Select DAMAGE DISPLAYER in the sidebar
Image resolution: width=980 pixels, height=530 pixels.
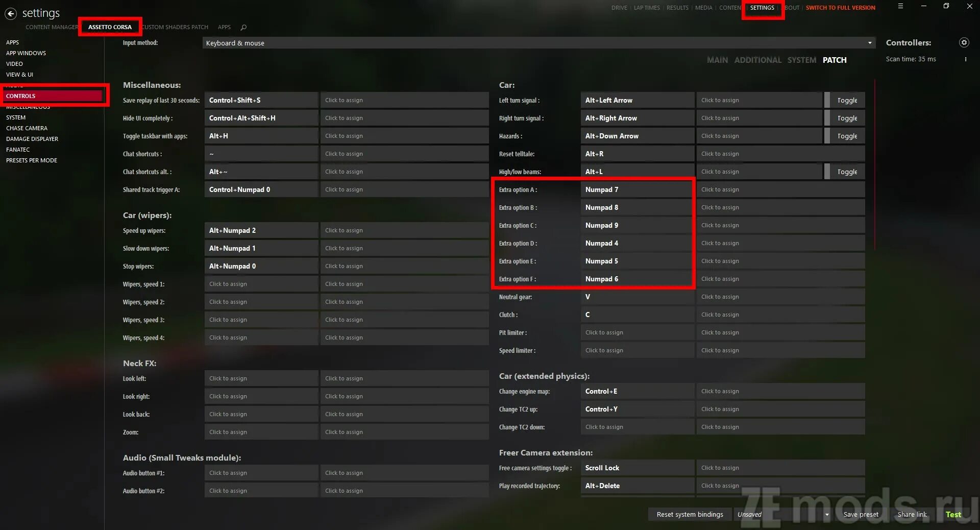(32, 139)
